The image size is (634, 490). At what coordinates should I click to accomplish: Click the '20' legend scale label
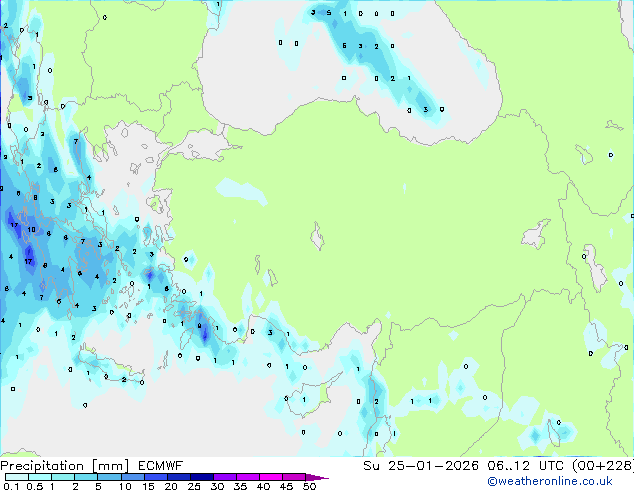[171, 486]
